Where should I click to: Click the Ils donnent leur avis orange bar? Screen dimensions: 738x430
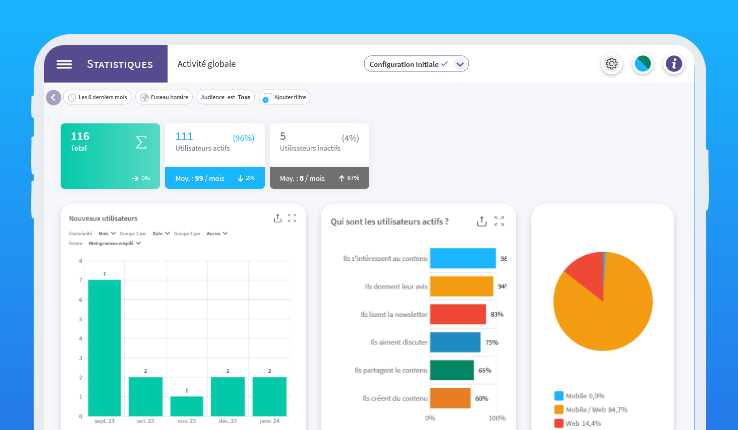[x=461, y=286]
